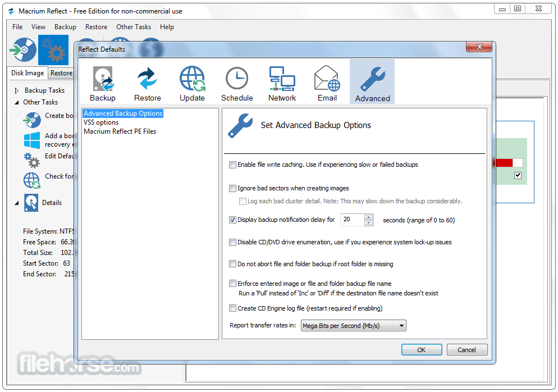The image size is (558, 392).
Task: Click the red disk usage bar
Action: tap(504, 163)
